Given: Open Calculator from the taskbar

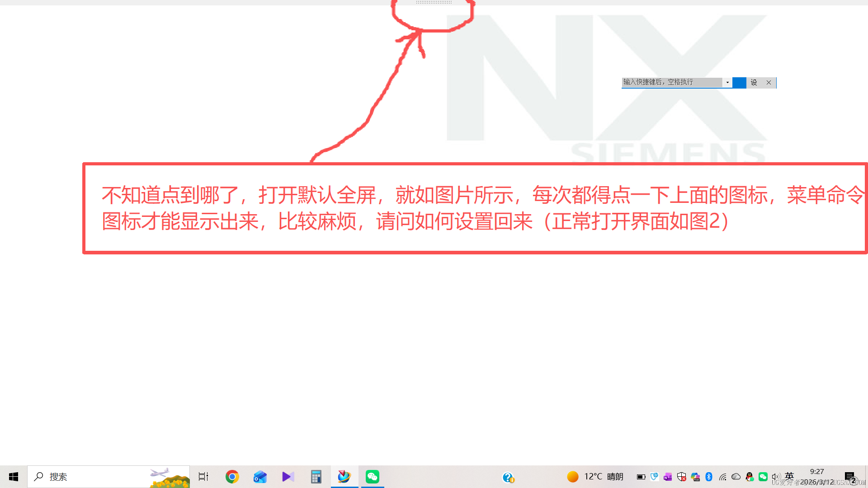Looking at the screenshot, I should point(316,477).
